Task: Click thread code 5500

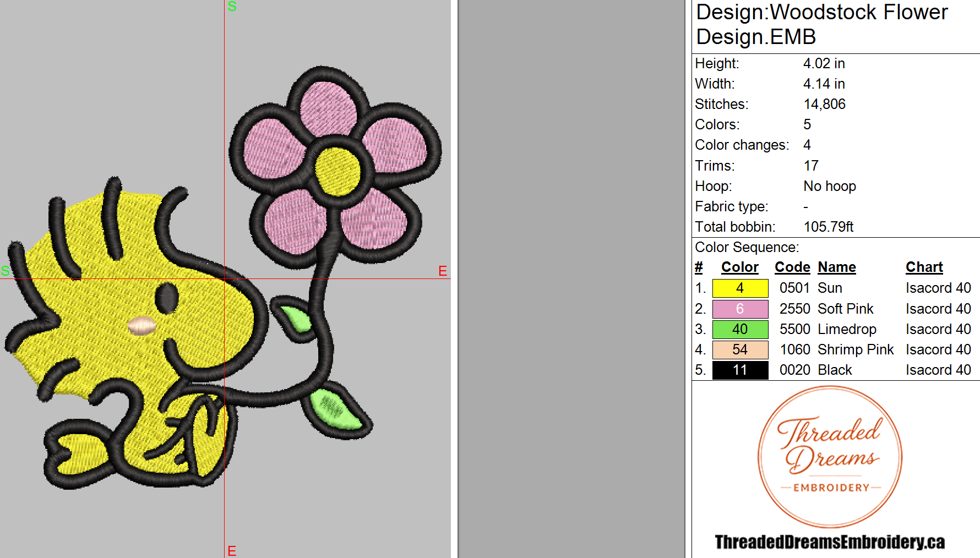Action: [794, 329]
